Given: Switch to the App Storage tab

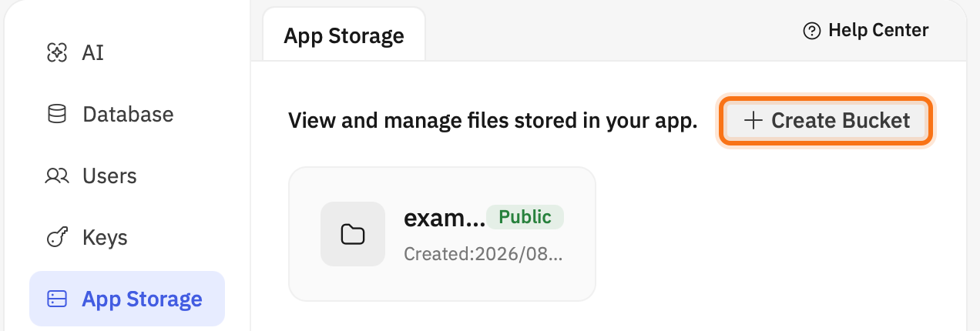Looking at the screenshot, I should tap(344, 35).
